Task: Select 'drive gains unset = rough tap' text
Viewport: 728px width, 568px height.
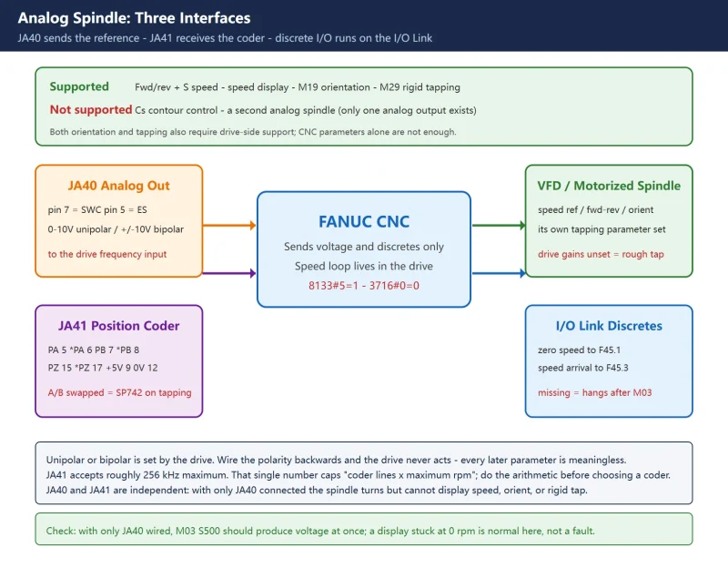Action: 601,254
